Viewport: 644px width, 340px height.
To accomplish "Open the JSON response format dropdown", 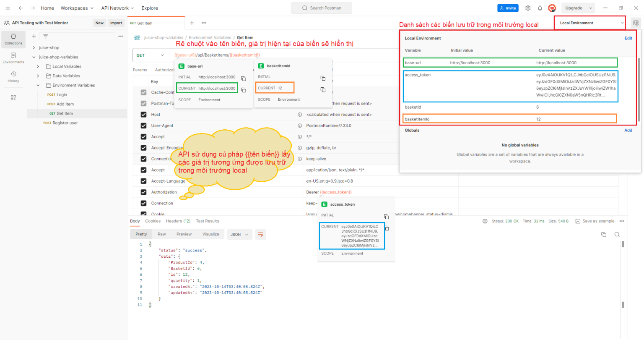I will pyautogui.click(x=239, y=234).
